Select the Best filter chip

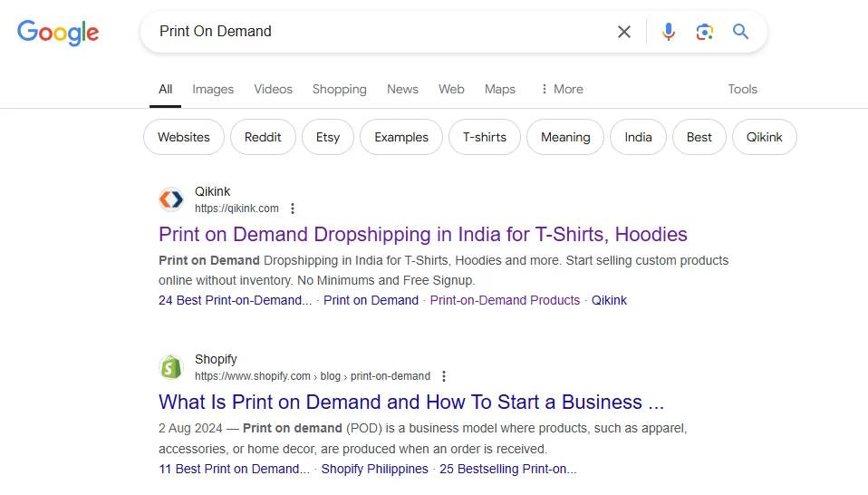pyautogui.click(x=699, y=137)
